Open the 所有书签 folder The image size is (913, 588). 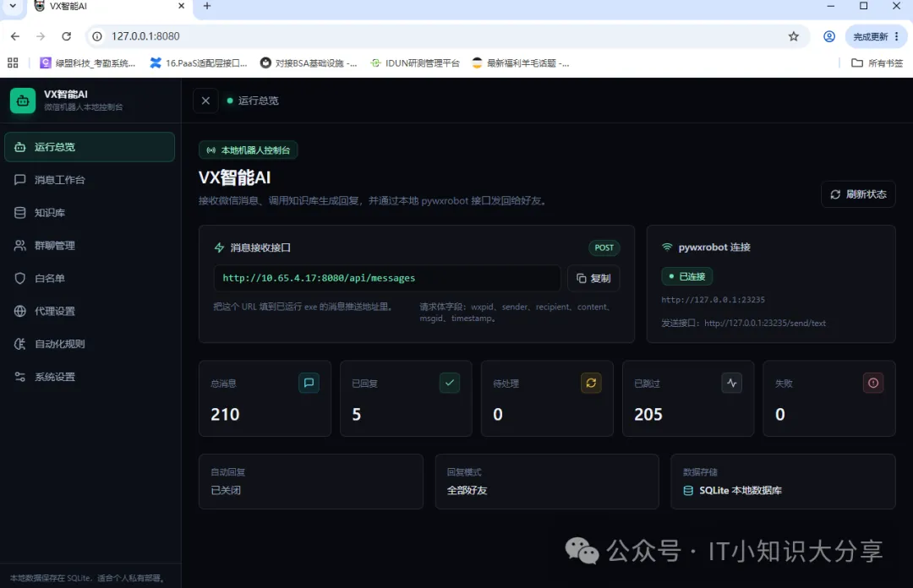[x=877, y=63]
